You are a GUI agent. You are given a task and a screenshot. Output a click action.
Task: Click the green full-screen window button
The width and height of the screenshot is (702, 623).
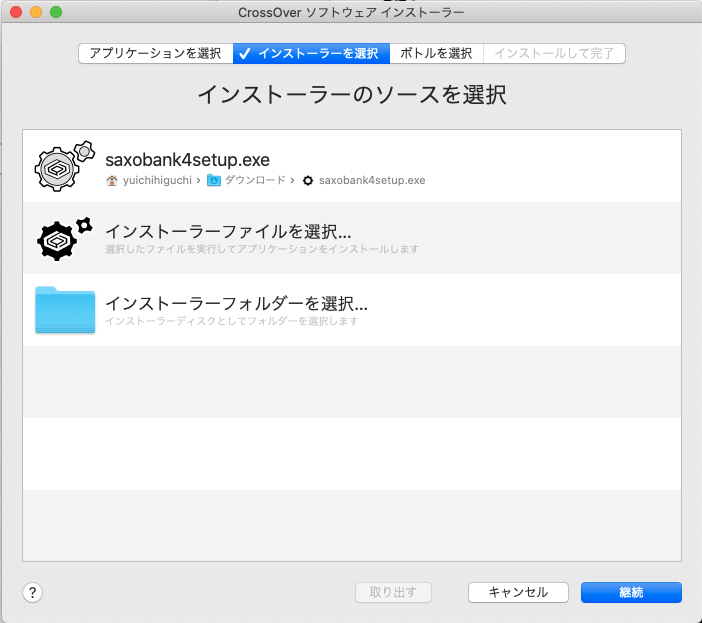tap(56, 12)
